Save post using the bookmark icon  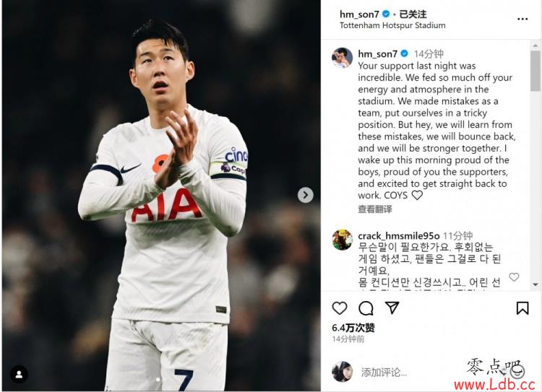pos(522,308)
